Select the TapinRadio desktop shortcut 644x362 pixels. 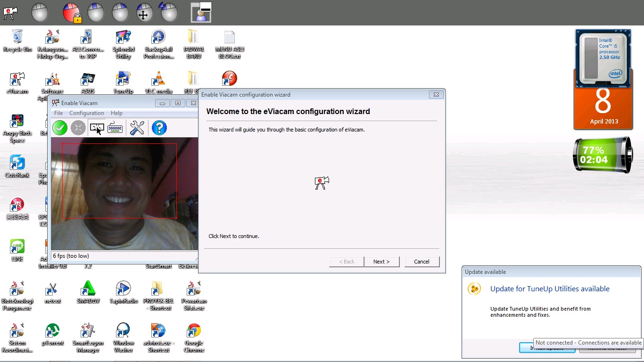[x=123, y=293]
